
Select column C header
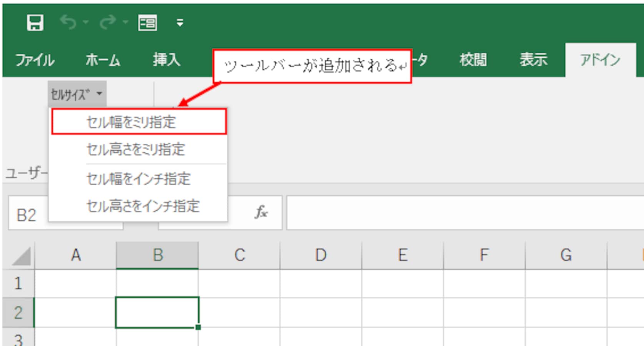239,255
